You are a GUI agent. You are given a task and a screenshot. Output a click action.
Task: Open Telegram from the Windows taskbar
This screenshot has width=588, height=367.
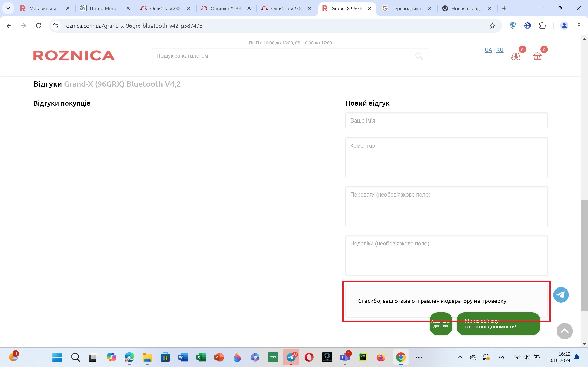click(291, 357)
